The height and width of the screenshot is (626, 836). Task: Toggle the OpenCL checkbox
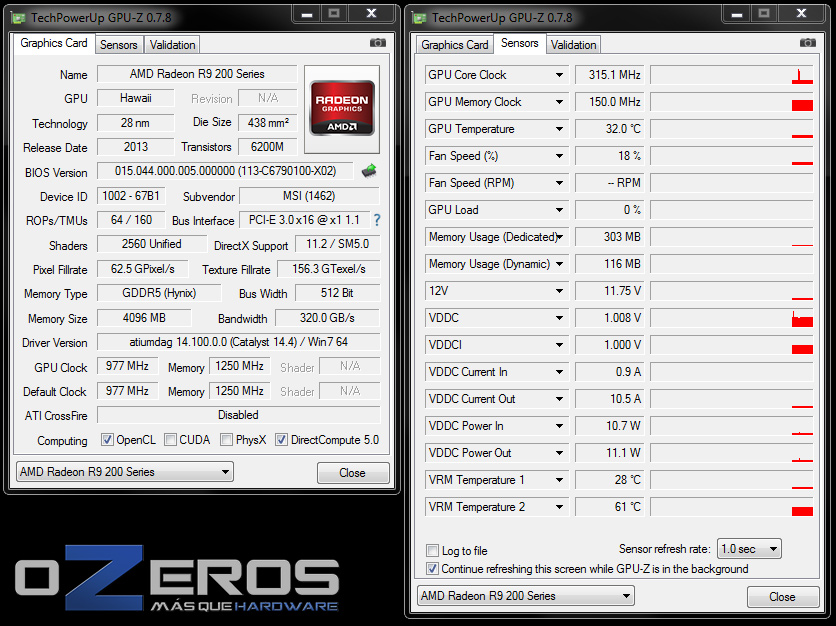coord(107,440)
